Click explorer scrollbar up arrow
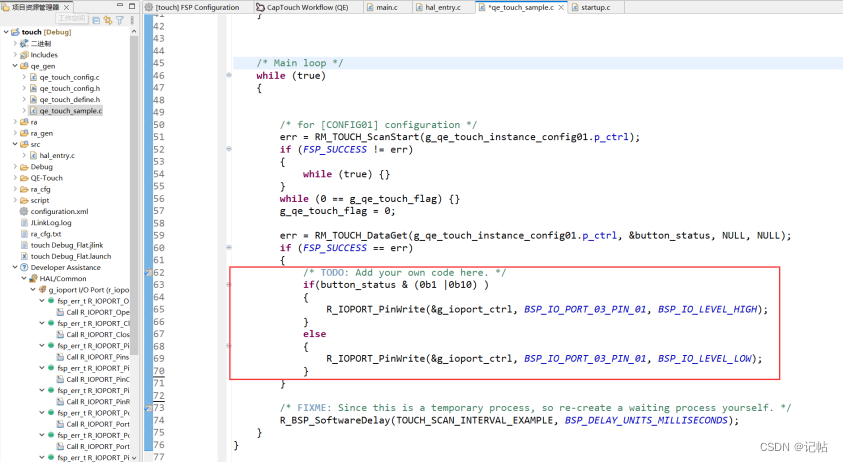Screen dimensions: 843x462 [x=134, y=32]
